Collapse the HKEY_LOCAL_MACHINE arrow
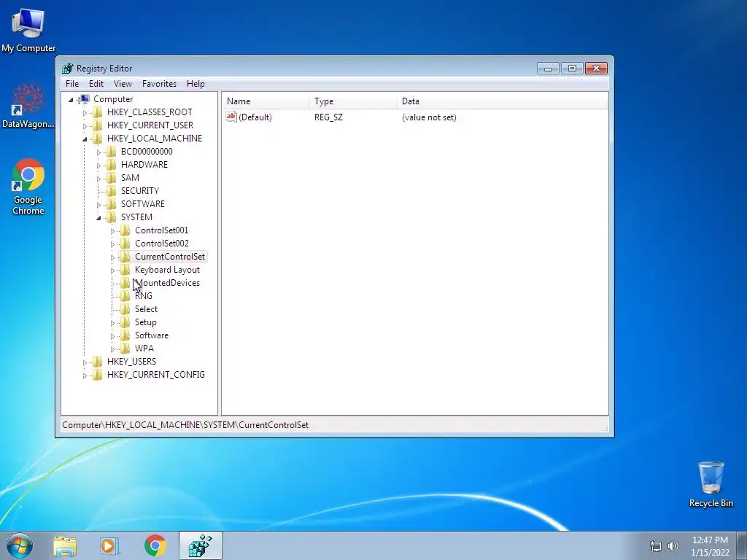This screenshot has width=747, height=560. pos(85,139)
